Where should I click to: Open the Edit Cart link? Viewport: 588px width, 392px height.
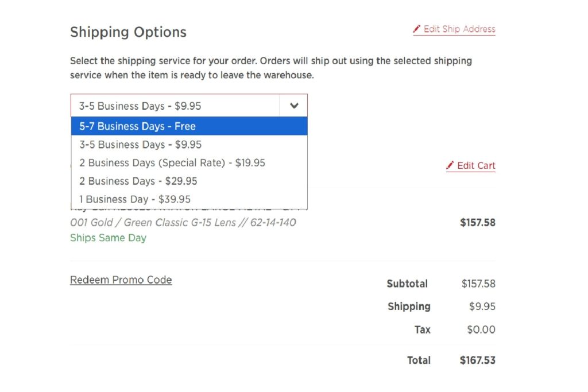click(475, 165)
